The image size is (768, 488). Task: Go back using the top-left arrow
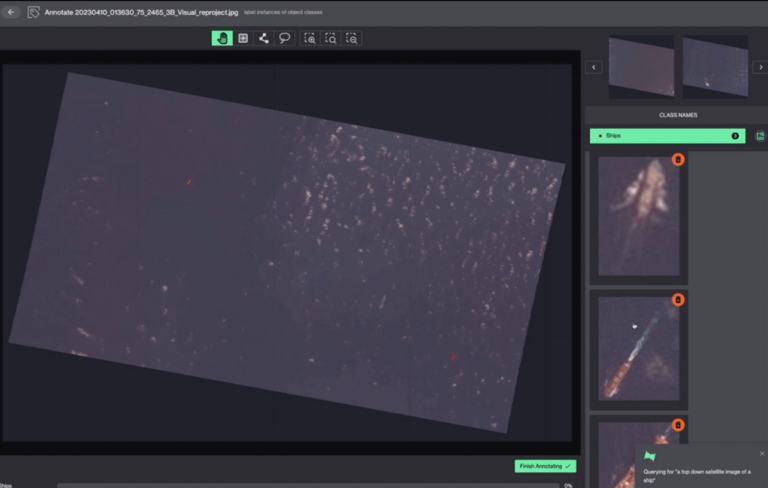[x=11, y=12]
